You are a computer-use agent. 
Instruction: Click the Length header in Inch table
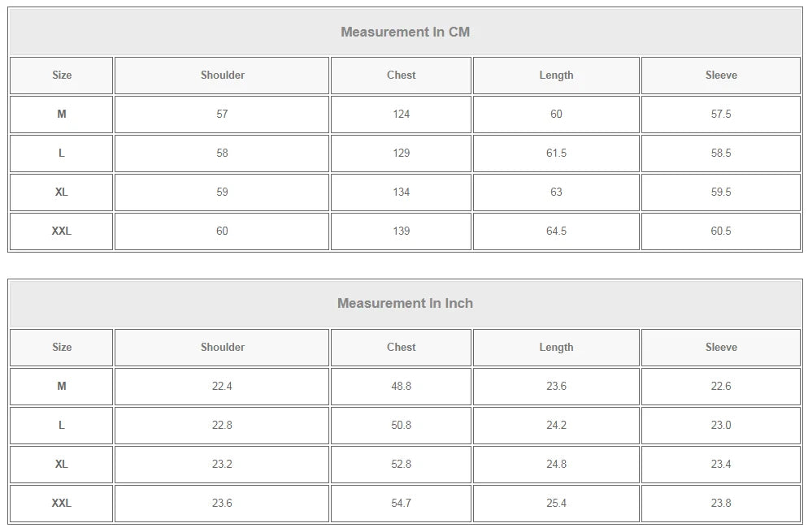(556, 348)
